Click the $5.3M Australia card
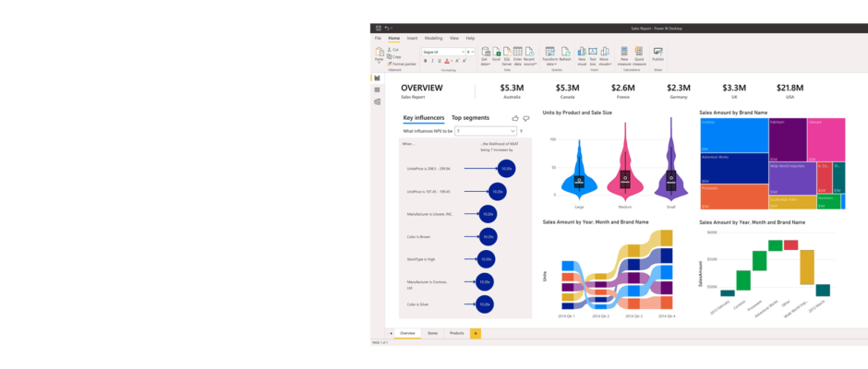The image size is (868, 369). point(512,91)
